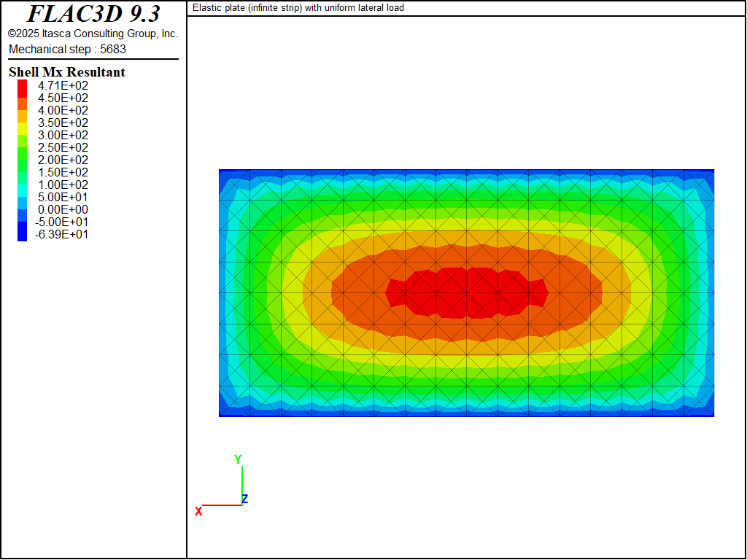The height and width of the screenshot is (560, 747).
Task: Click the 4.50E+02 legend value label
Action: tap(63, 98)
